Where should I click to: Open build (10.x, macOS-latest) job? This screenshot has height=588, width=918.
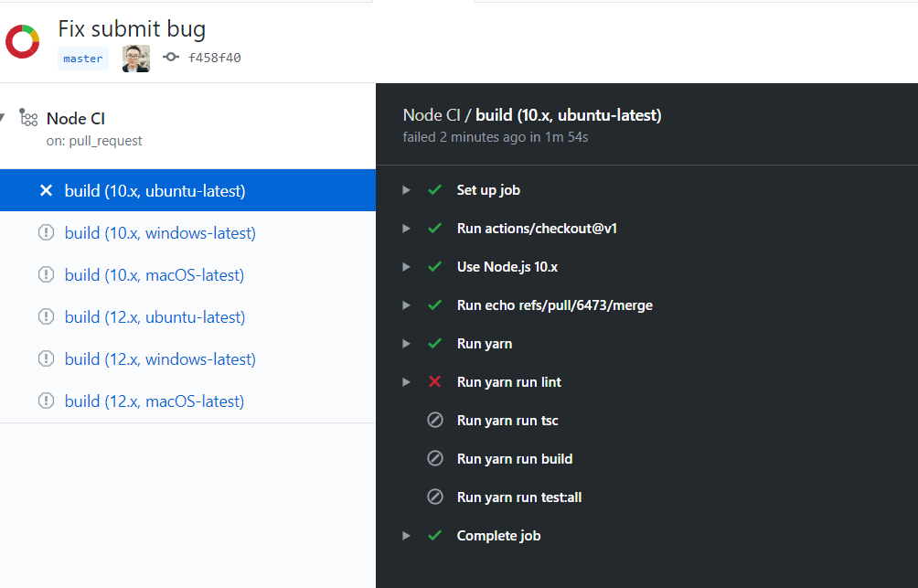click(154, 275)
